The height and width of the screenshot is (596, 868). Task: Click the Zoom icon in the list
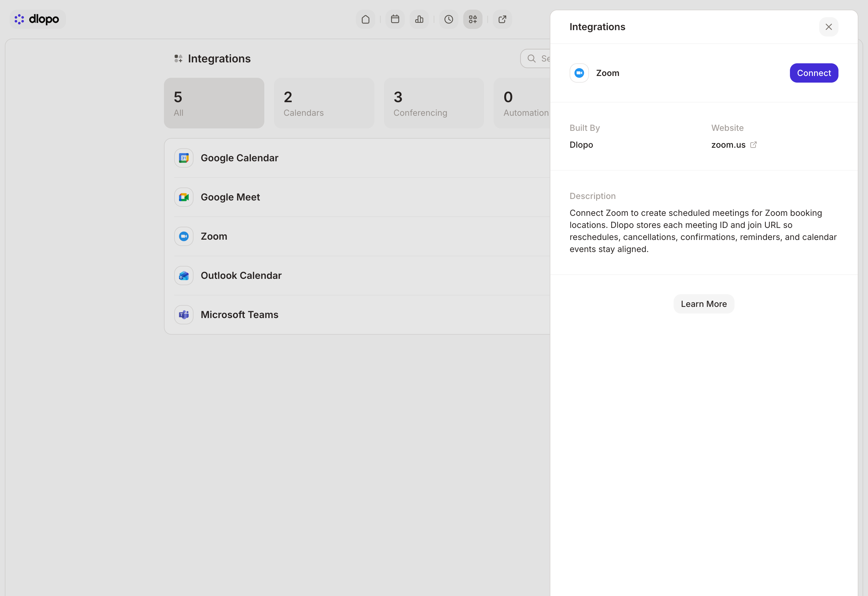pos(184,237)
